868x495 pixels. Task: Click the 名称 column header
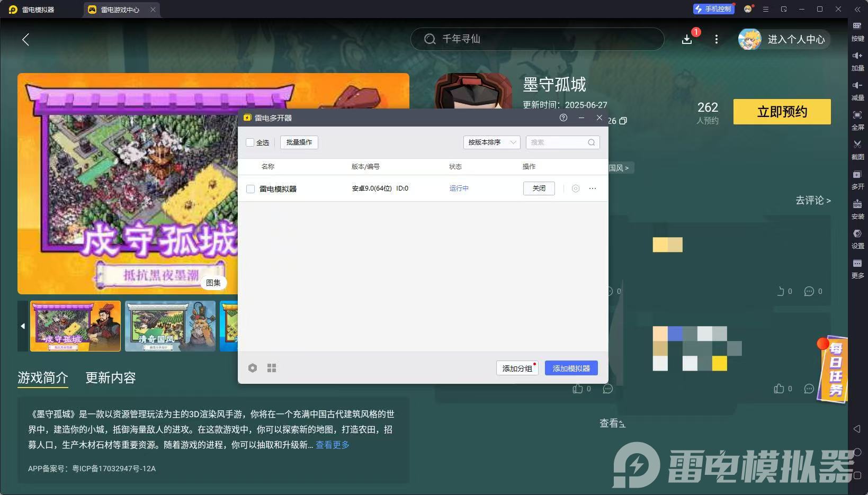(268, 167)
